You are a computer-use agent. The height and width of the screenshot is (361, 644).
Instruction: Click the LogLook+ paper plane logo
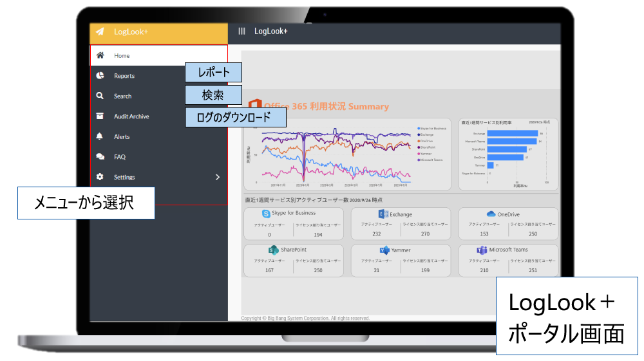(x=100, y=32)
